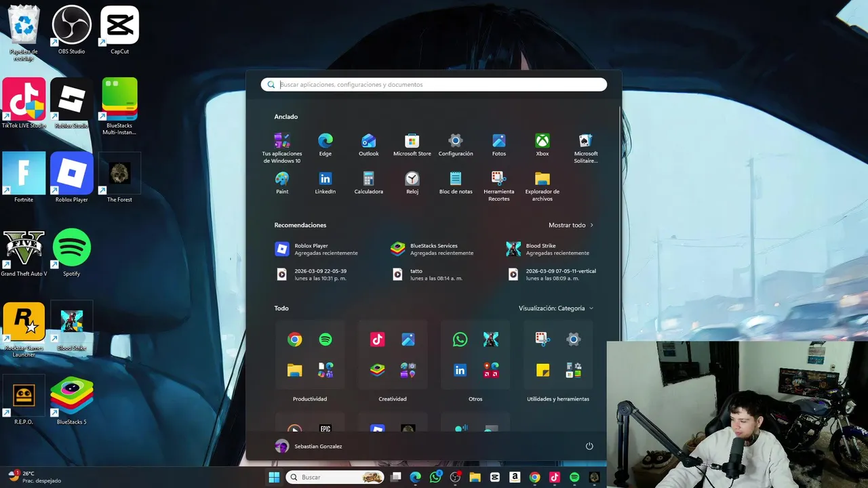Click the power button in Start menu
The height and width of the screenshot is (488, 868).
point(589,446)
